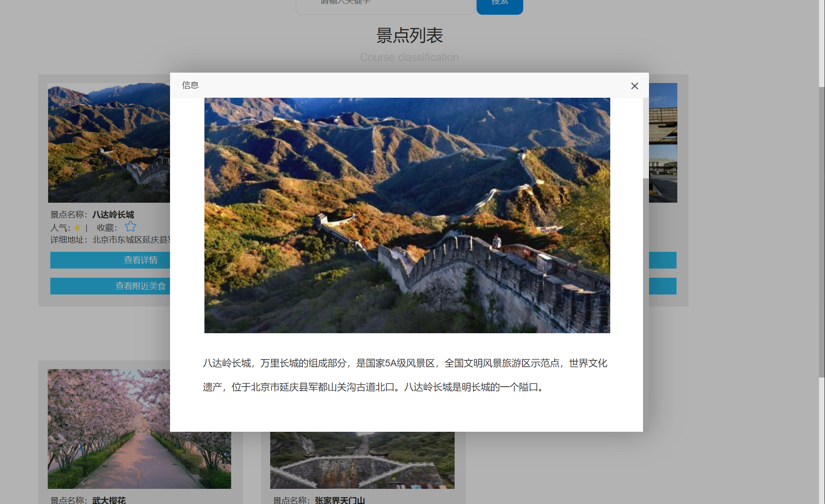Viewport: 825px width, 504px height.
Task: Click the right-side 查看附近美食 button
Action: [663, 286]
